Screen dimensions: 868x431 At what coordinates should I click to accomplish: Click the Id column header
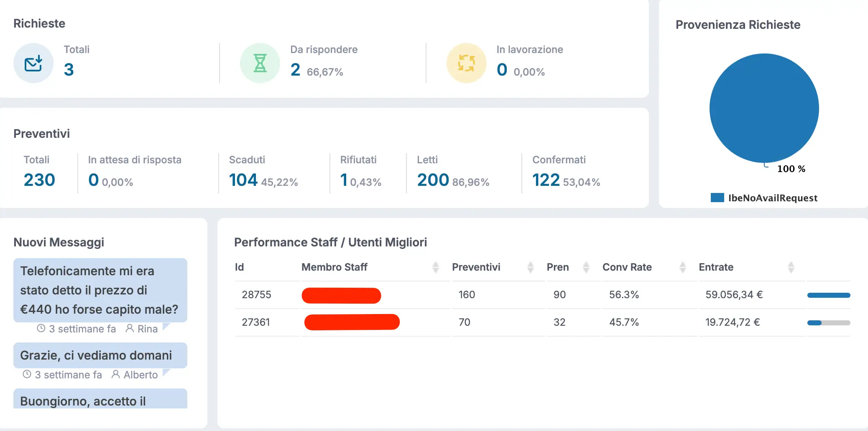point(239,267)
